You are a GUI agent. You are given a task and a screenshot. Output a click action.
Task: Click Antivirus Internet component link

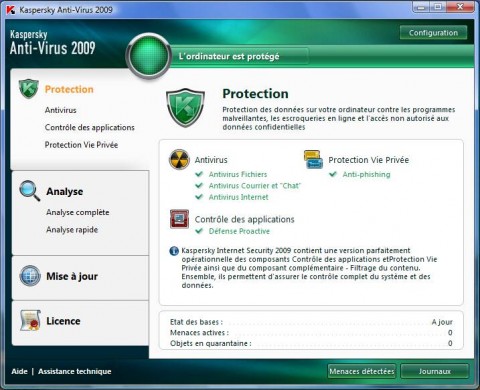[239, 197]
